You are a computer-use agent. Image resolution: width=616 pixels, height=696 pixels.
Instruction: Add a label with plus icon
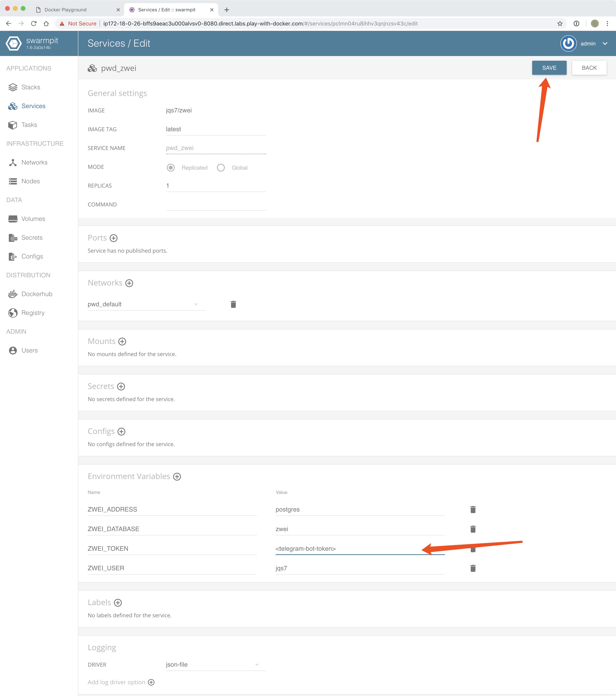point(118,603)
